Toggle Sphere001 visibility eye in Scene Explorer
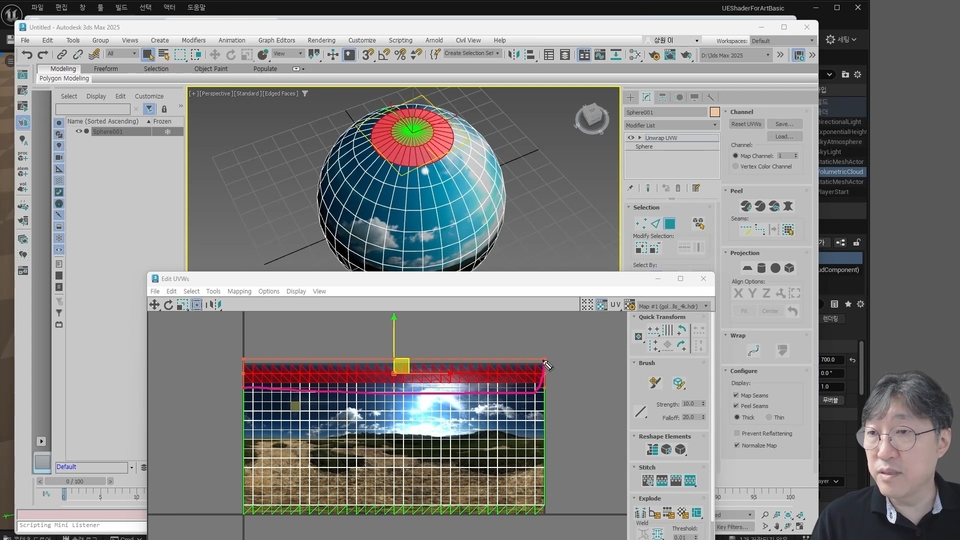The width and height of the screenshot is (960, 540). pyautogui.click(x=78, y=132)
